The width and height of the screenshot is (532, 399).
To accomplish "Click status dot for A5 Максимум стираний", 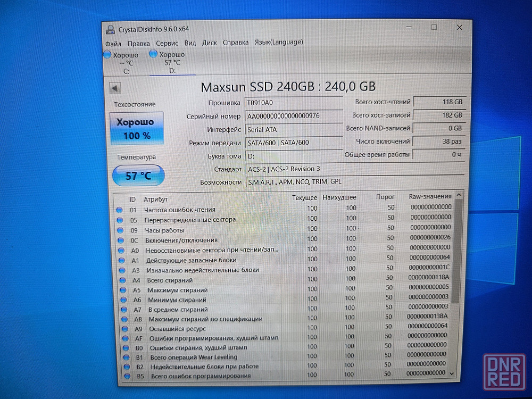I will click(x=123, y=290).
